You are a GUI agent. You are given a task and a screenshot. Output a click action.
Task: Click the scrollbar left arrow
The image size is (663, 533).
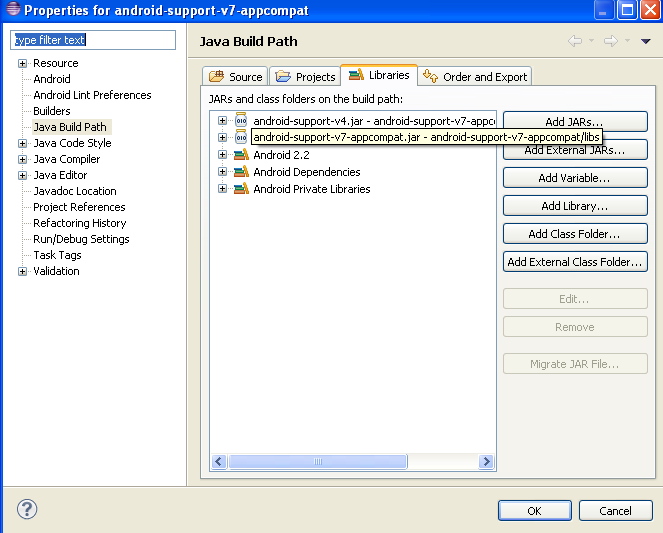click(219, 461)
